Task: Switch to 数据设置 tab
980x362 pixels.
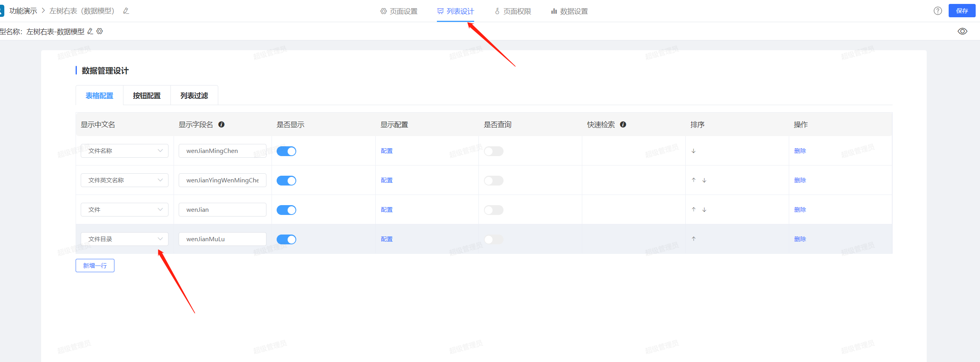Action: point(569,11)
